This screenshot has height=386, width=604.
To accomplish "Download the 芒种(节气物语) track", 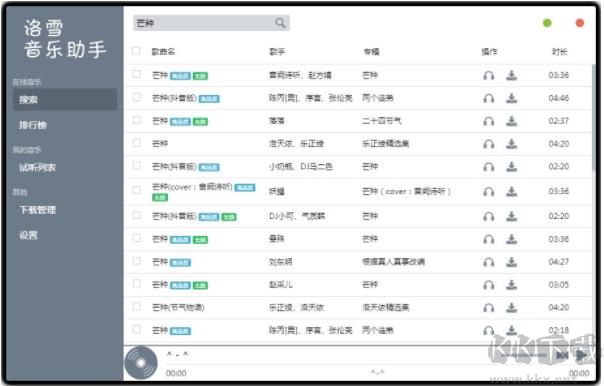I will click(512, 307).
